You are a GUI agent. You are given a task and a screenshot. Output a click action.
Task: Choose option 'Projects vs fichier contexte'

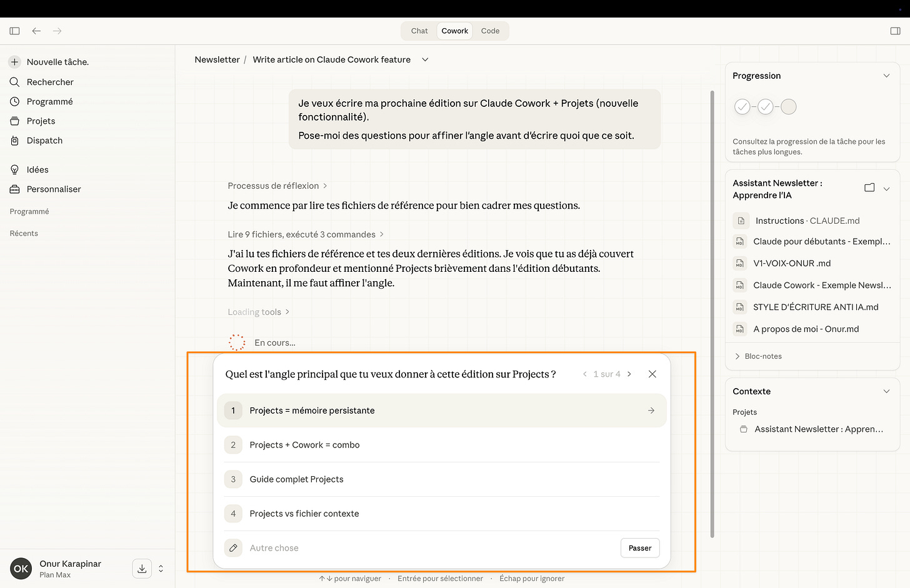(442, 514)
